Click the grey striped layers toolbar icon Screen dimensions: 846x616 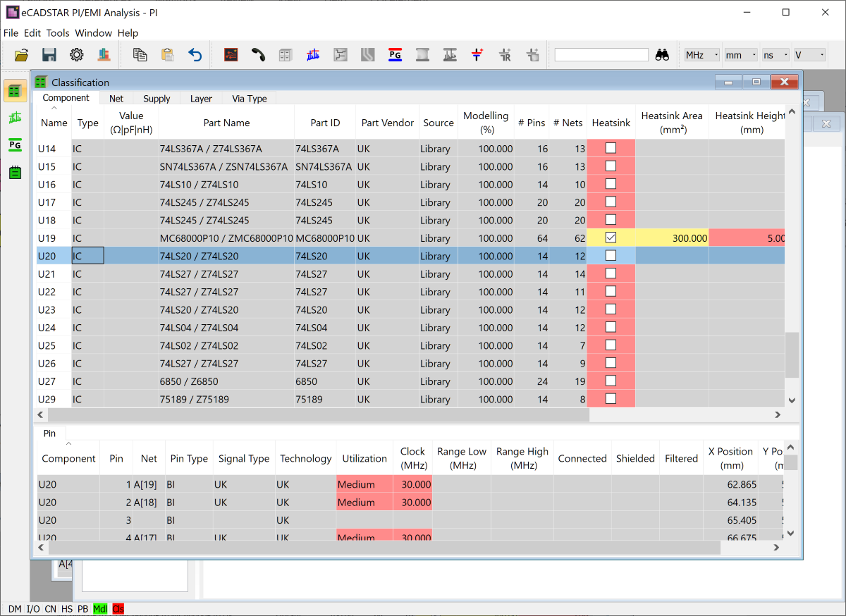point(367,55)
